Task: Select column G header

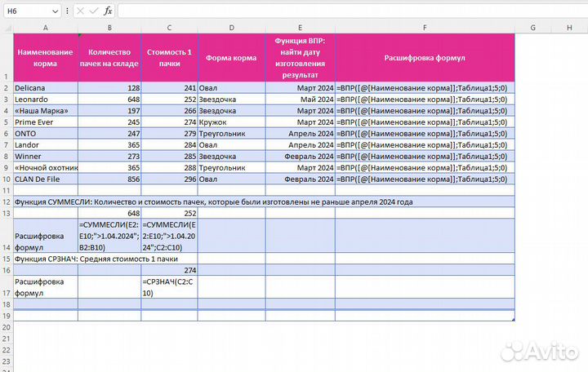Action: click(532, 28)
